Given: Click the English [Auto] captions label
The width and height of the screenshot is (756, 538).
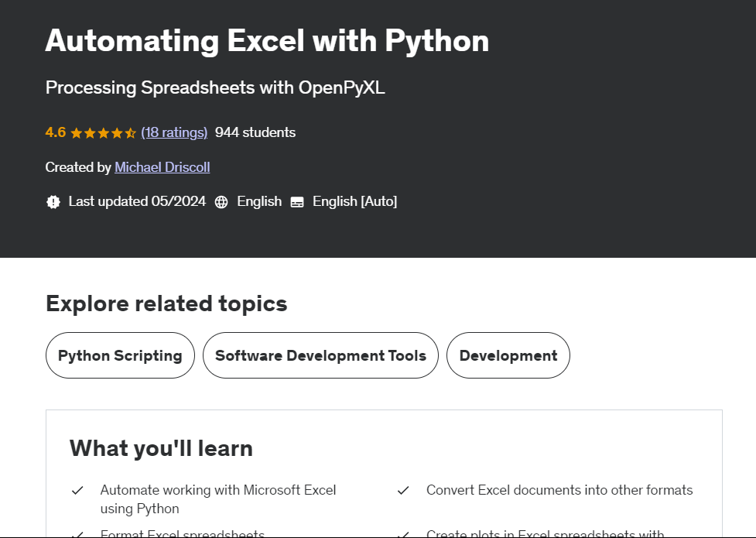Looking at the screenshot, I should click(x=355, y=201).
